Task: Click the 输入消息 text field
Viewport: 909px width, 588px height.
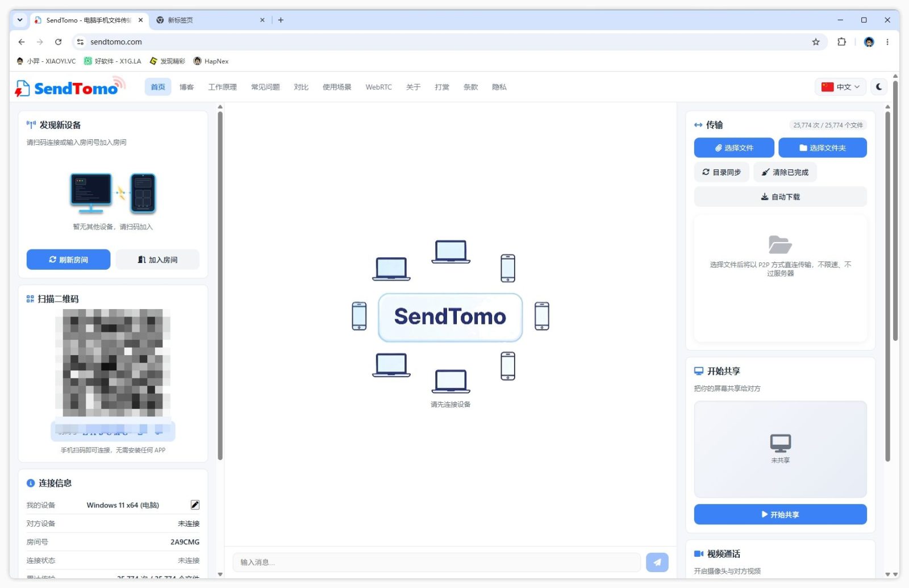Action: (436, 562)
